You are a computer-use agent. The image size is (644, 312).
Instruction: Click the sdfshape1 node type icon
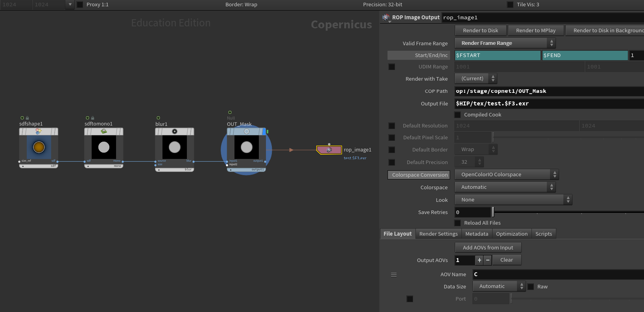tap(38, 131)
